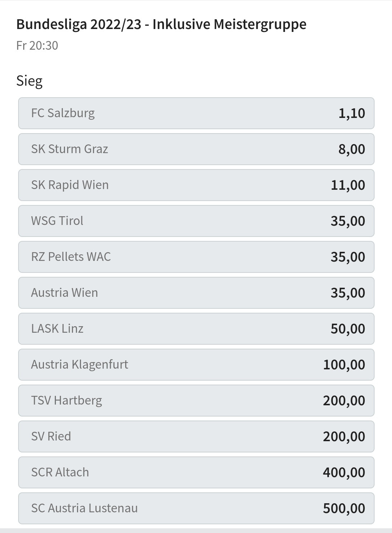Click the 11,00 odds value
The width and height of the screenshot is (392, 533).
(348, 185)
